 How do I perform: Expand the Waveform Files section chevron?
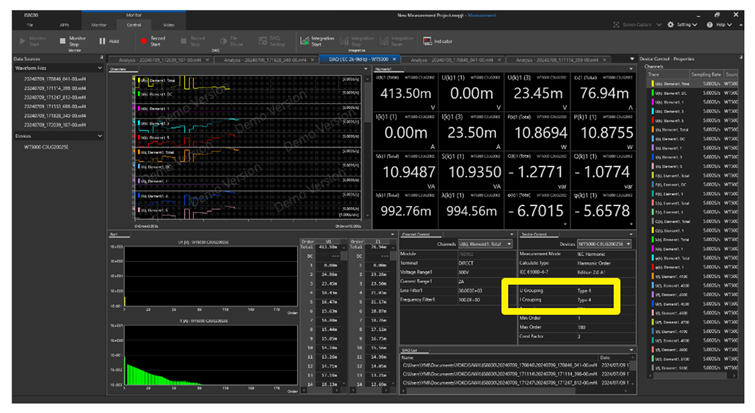100,68
